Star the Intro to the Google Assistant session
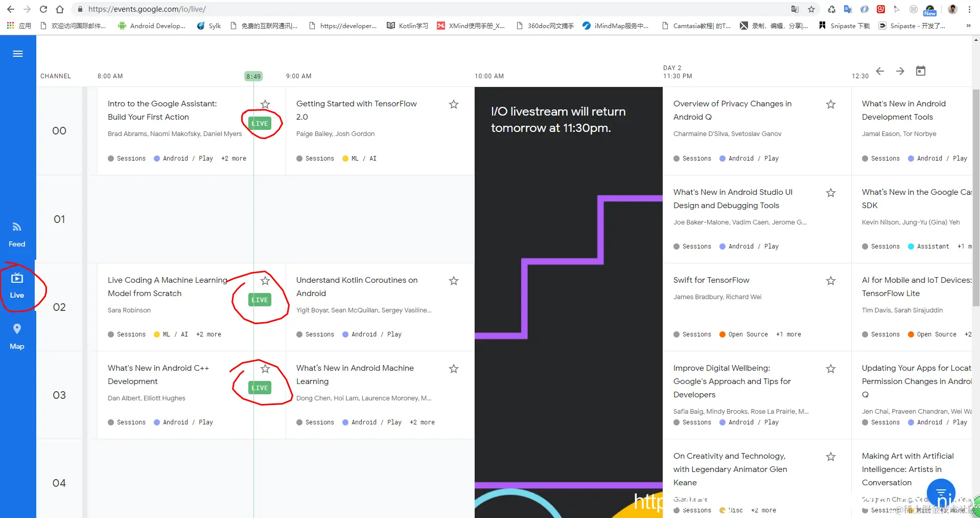This screenshot has width=980, height=518. pyautogui.click(x=265, y=104)
